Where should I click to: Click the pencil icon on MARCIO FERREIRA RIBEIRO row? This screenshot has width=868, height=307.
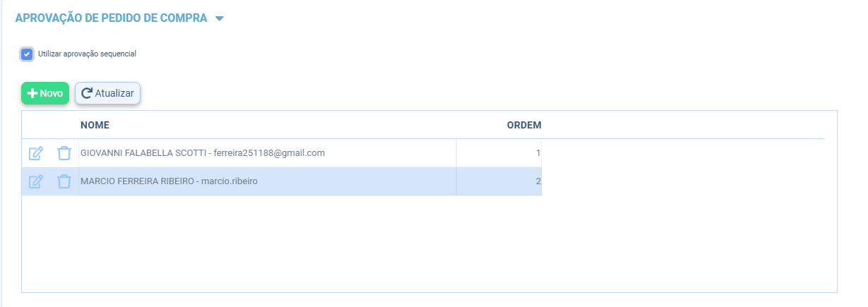coord(36,181)
